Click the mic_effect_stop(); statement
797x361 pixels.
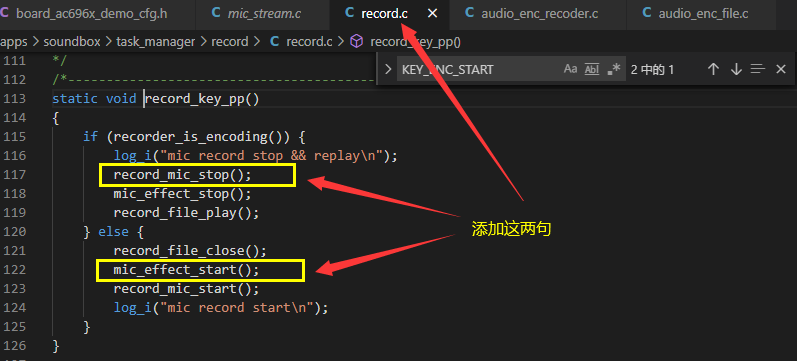coord(182,194)
